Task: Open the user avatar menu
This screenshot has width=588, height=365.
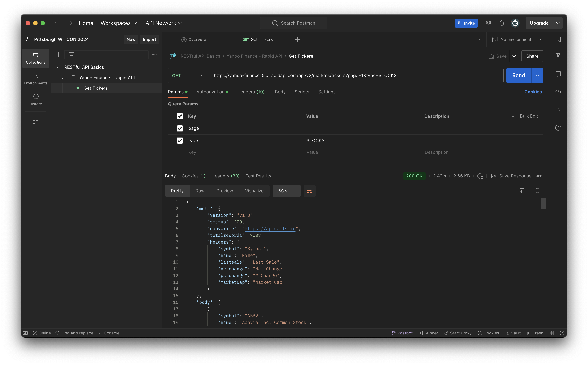Action: click(x=515, y=23)
